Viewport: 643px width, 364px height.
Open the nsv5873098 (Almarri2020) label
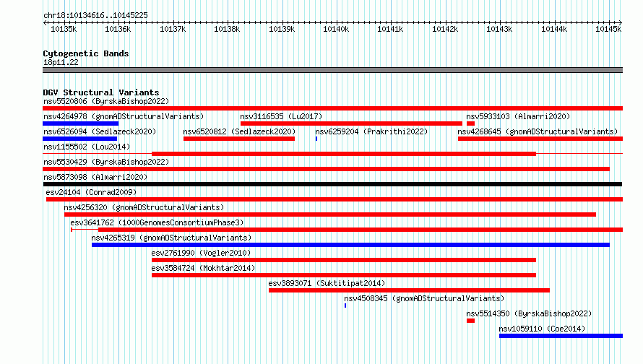click(95, 177)
